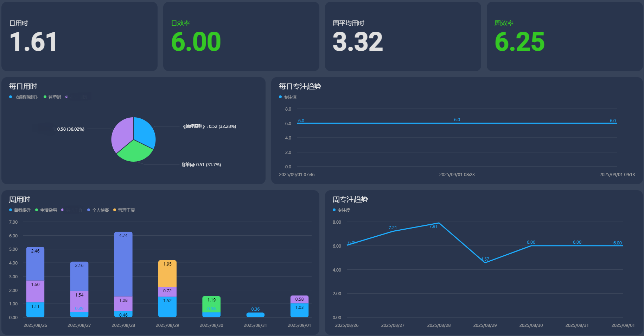Screen dimensions: 644x336
Task: Click the 6.0 point at 2025/09/01 08:23
Action: 457,123
